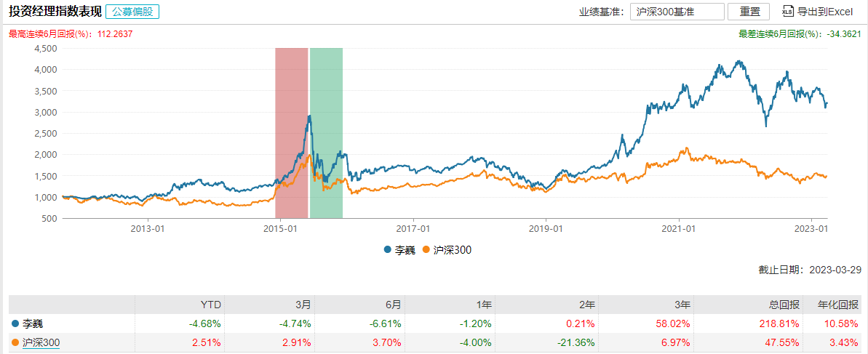This screenshot has width=868, height=354.
Task: Toggle the 沪深300 orange legend dot
Action: click(426, 249)
